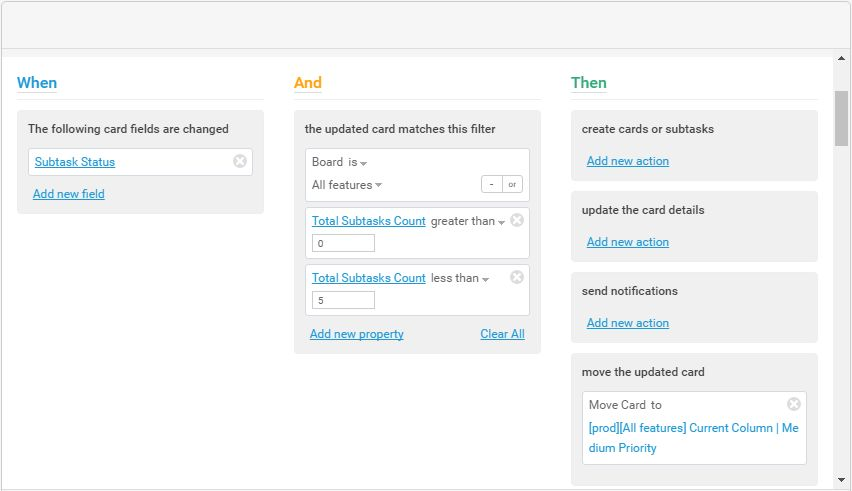This screenshot has width=852, height=491.
Task: Click the scrollbar down arrow
Action: 842,480
